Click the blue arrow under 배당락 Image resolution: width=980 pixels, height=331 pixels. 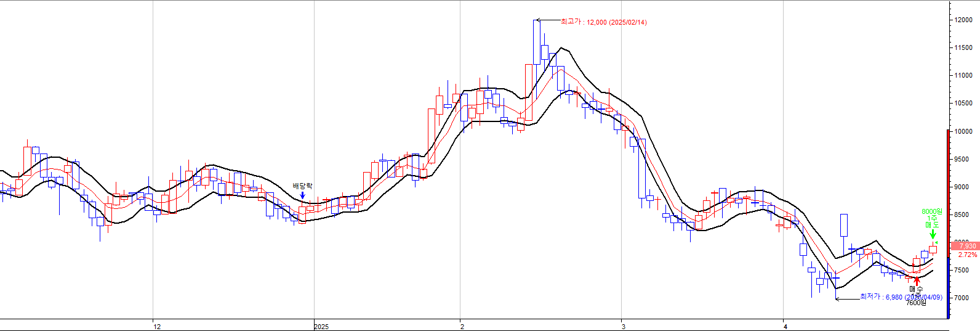point(302,195)
